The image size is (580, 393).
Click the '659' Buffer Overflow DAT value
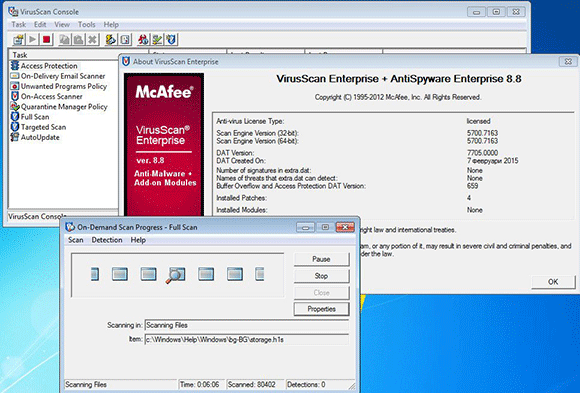(472, 186)
